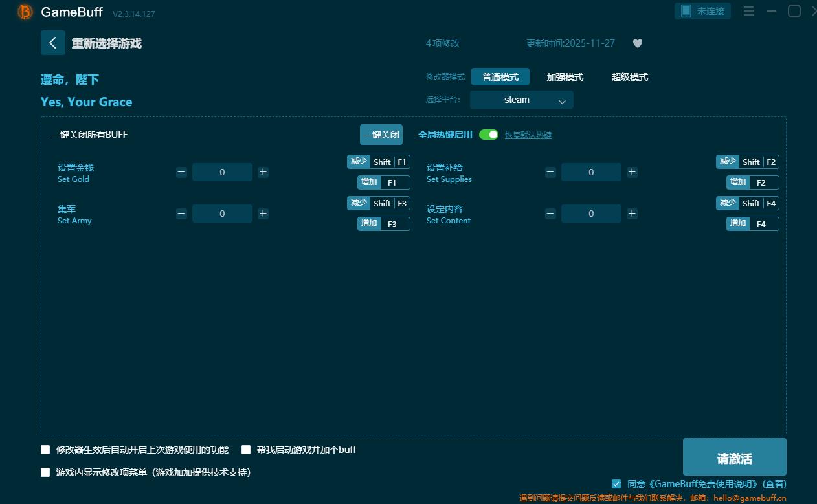This screenshot has width=817, height=504.
Task: Toggle the global hotkey switch
Action: click(489, 135)
